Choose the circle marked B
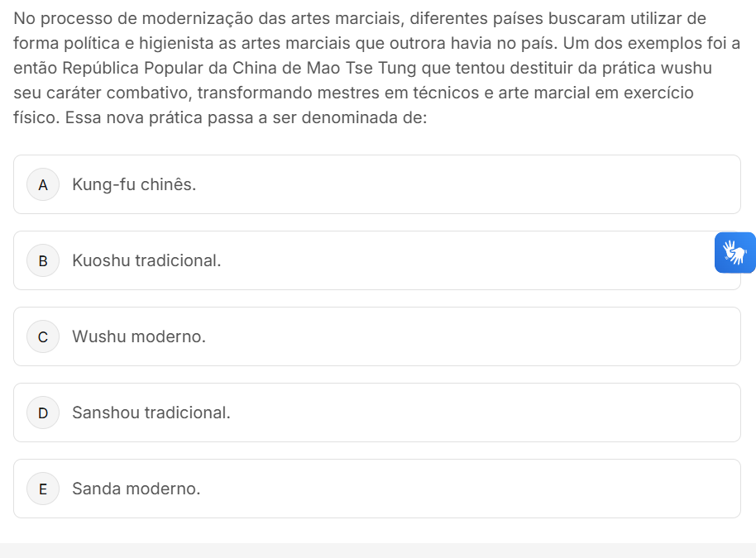This screenshot has height=558, width=756. coord(43,261)
